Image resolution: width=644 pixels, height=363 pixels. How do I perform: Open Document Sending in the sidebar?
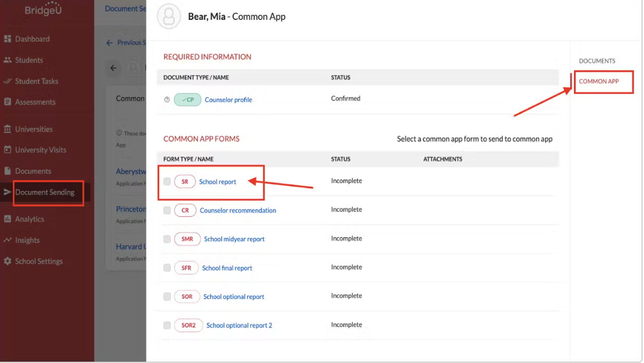coord(45,192)
